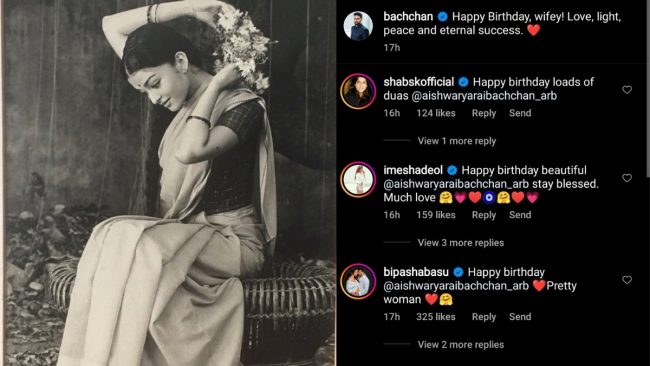Open shabskofficial's avatar story ring
This screenshot has width=650, height=366.
click(358, 91)
